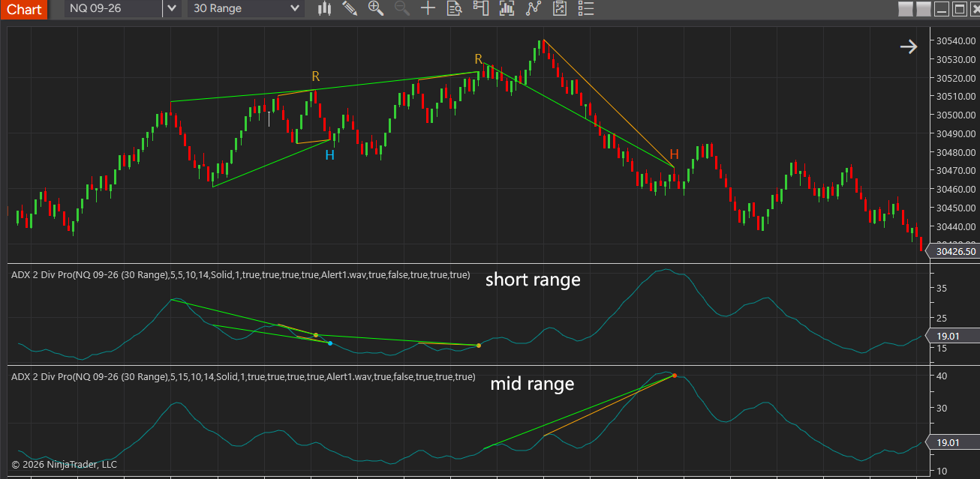
Task: Click the NQ 09-26 instrument field
Action: 113,8
